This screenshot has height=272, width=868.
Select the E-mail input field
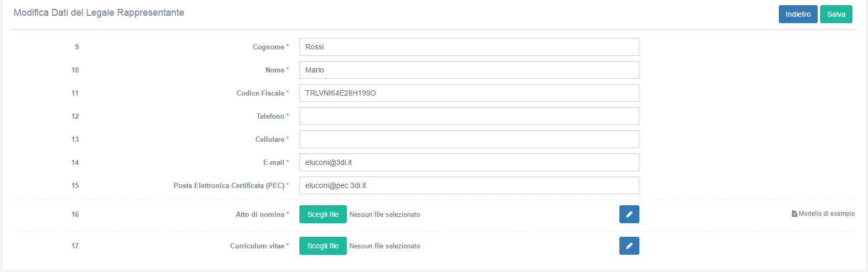tap(469, 162)
